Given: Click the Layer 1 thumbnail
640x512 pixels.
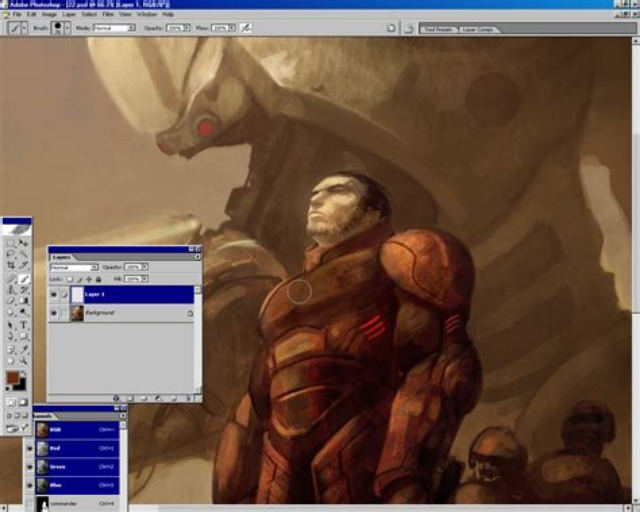Looking at the screenshot, I should pos(77,294).
